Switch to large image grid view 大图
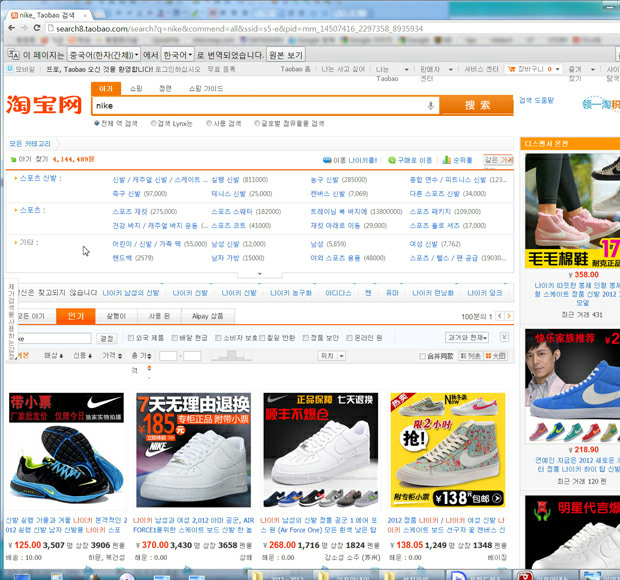620x580 pixels. [495, 356]
